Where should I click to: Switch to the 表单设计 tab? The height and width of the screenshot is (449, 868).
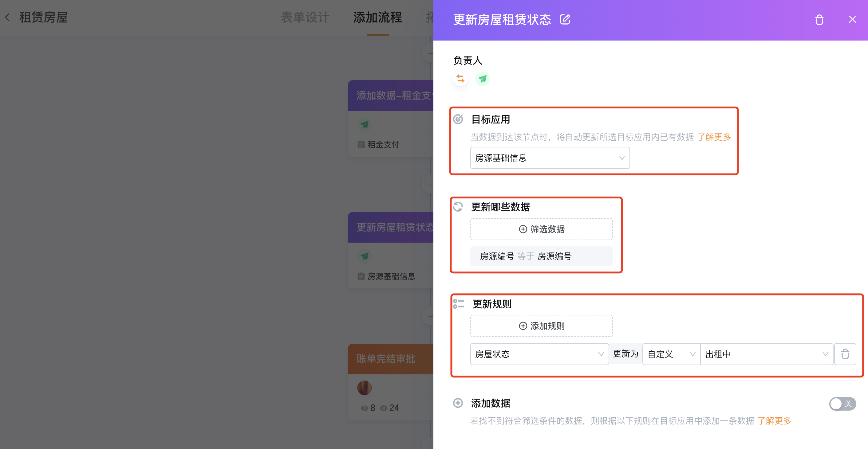point(305,18)
